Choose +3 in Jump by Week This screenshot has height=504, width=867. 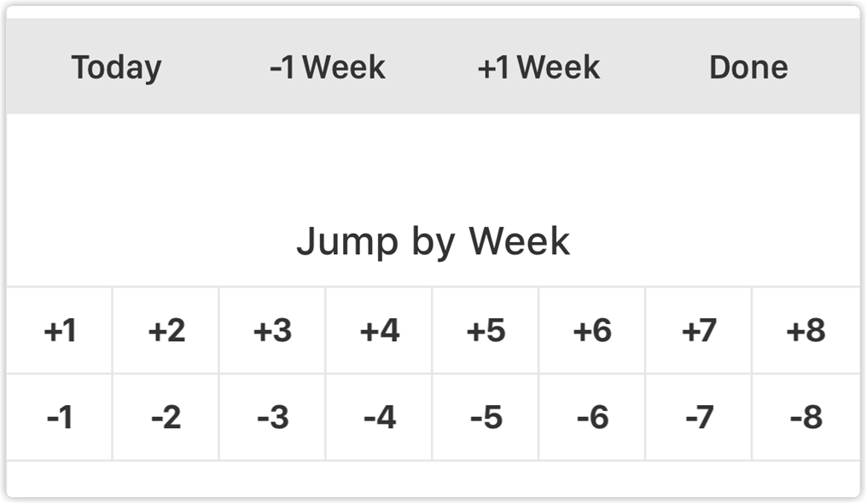click(273, 331)
